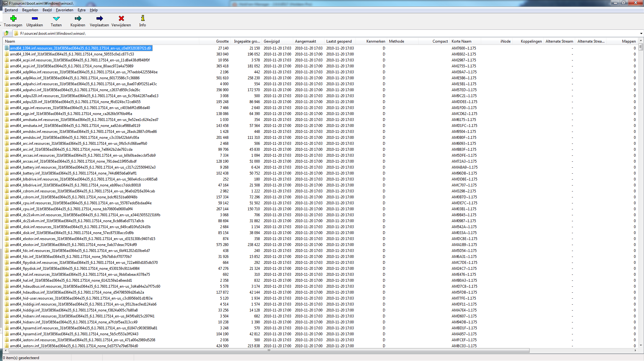Image resolution: width=644 pixels, height=361 pixels.
Task: Select folder icon of amd64_adp94xx.inf.resources row
Action: 7,72
